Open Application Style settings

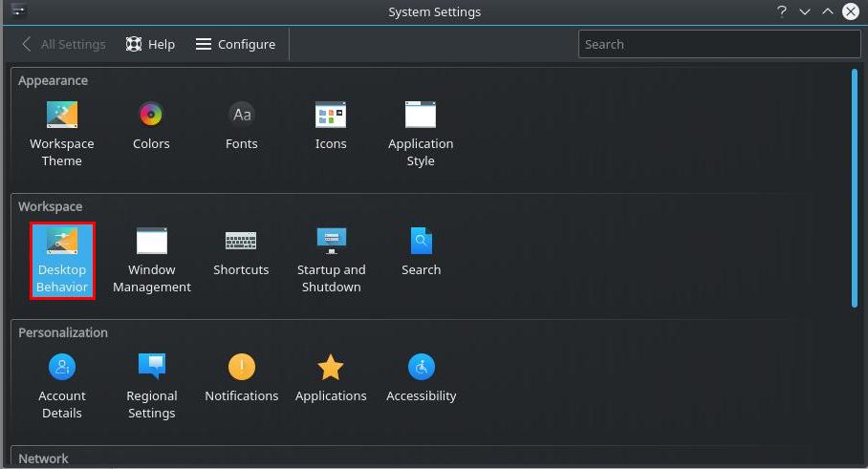[x=421, y=135]
